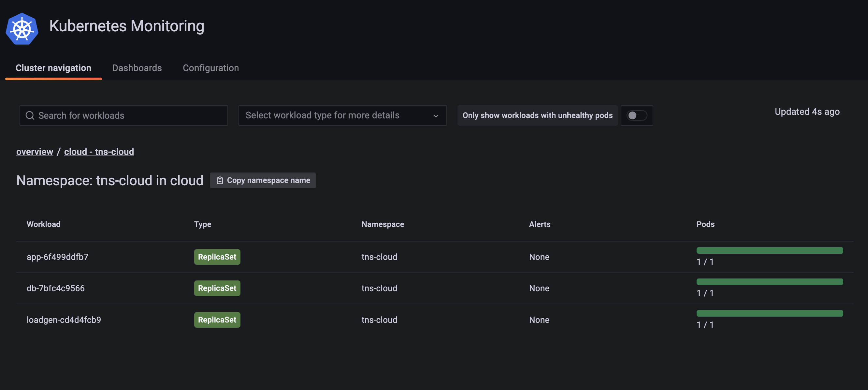
Task: Select the ReplicaSet badge for loadgen-cd4d4fcb9
Action: tap(217, 320)
